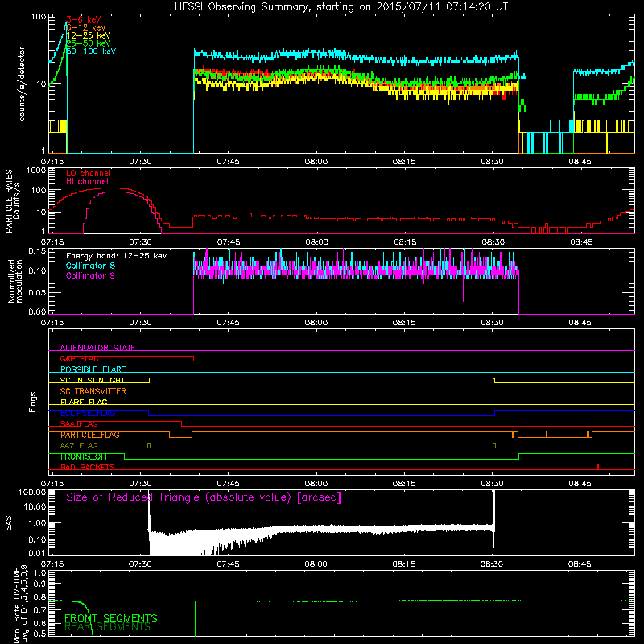Click the Energy band: 12-25 keV label
Viewport: 644px width, 644px height.
click(117, 256)
